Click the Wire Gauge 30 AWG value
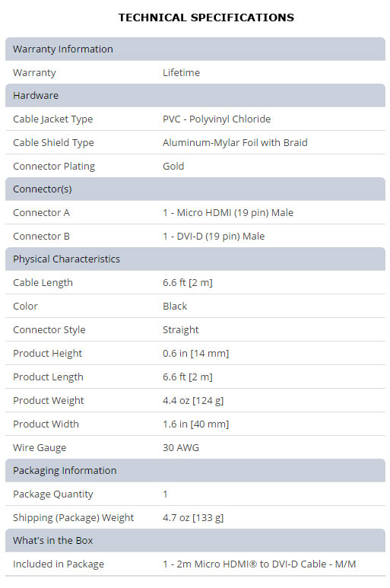This screenshot has width=390, height=588. 181,447
